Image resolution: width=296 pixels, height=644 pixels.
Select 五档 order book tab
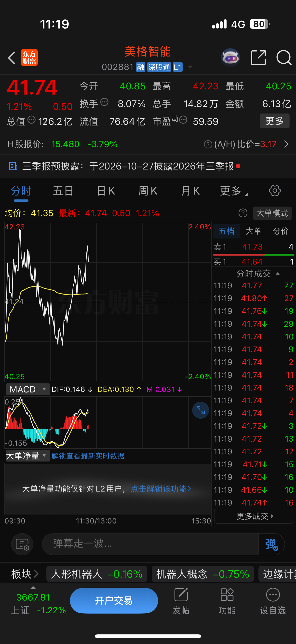(226, 231)
